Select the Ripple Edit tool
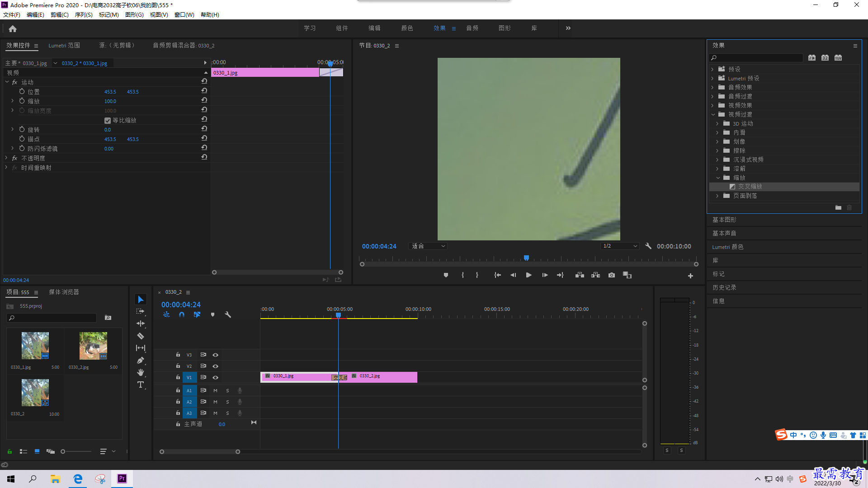The height and width of the screenshot is (488, 868). [141, 324]
